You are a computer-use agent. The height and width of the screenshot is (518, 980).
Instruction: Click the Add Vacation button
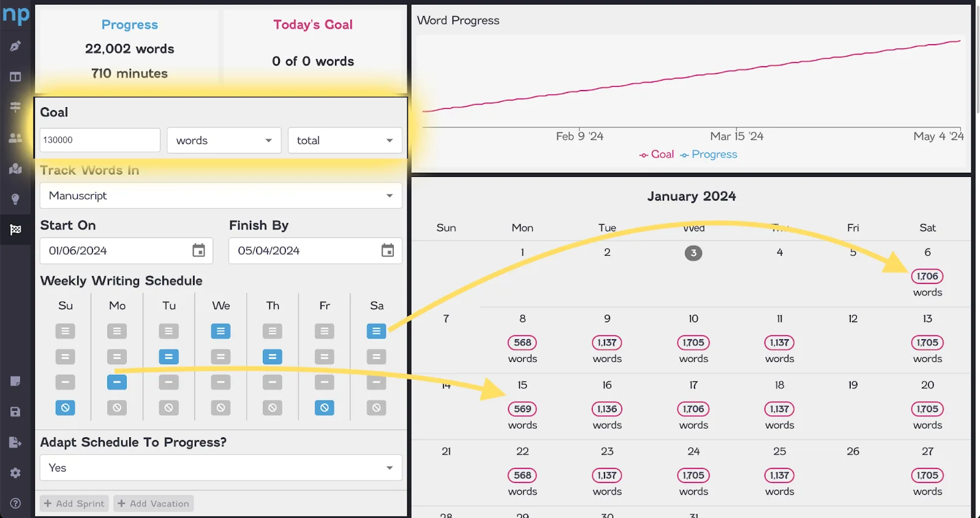[154, 503]
